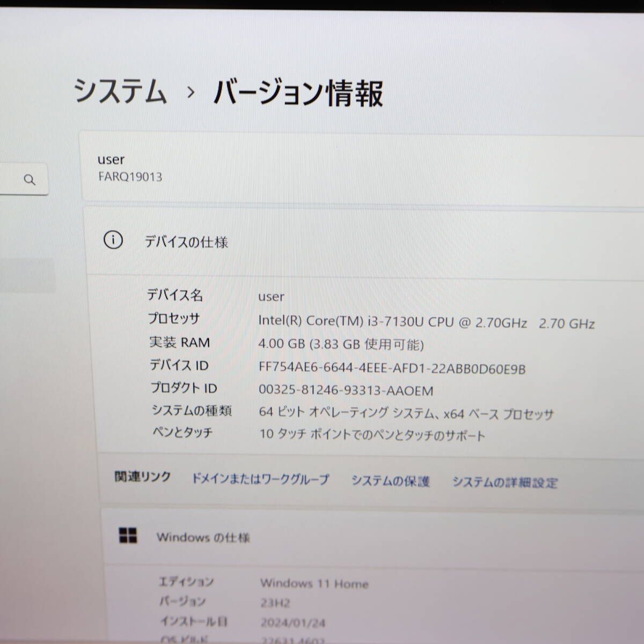The width and height of the screenshot is (644, 644).
Task: Select the ペンとタッチ 10 タッチ ポイント value
Action: [x=372, y=435]
